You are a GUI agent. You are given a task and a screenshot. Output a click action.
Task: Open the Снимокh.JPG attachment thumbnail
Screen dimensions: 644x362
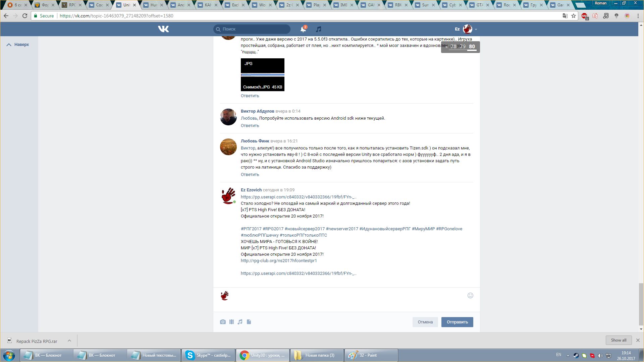pos(262,74)
